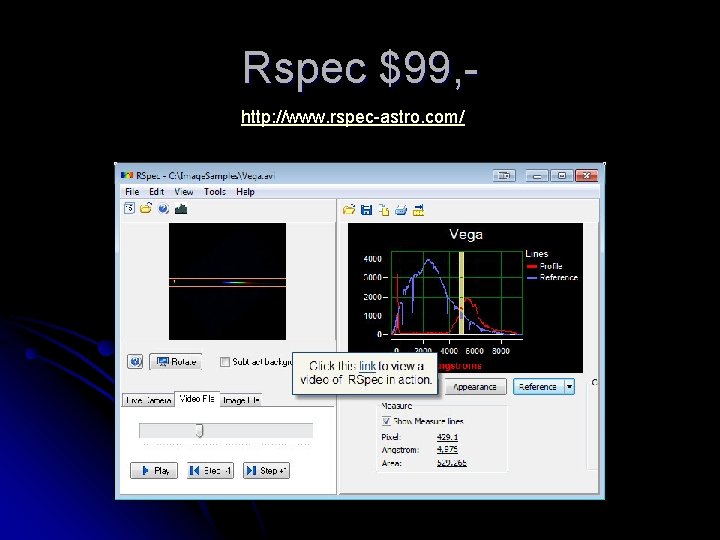Switch to the Image File tab

pos(241,400)
